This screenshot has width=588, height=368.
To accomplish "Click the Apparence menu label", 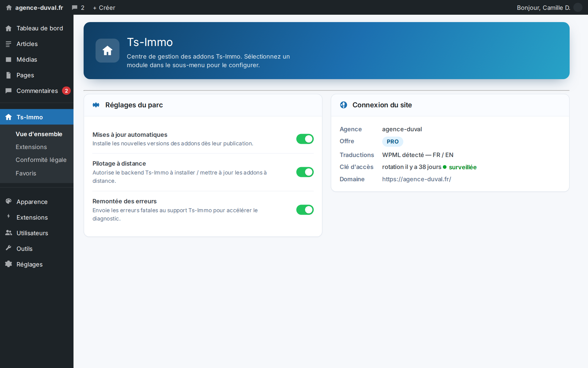I will (x=32, y=202).
